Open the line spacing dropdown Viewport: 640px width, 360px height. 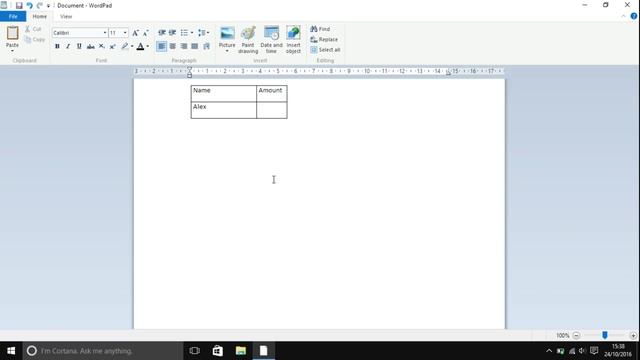203,33
